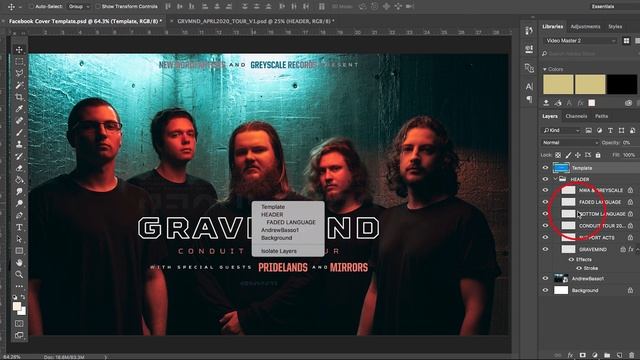The width and height of the screenshot is (640, 360).
Task: Switch to the Adjustments tab
Action: pyautogui.click(x=585, y=27)
